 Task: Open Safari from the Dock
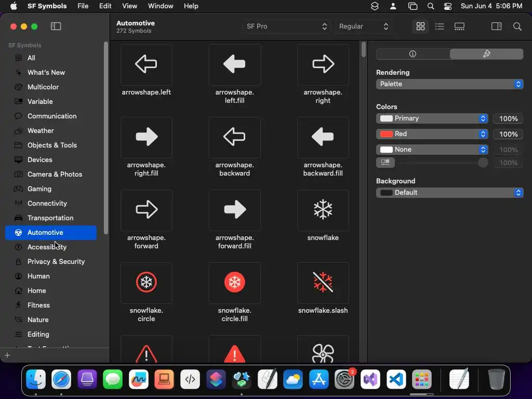61,379
